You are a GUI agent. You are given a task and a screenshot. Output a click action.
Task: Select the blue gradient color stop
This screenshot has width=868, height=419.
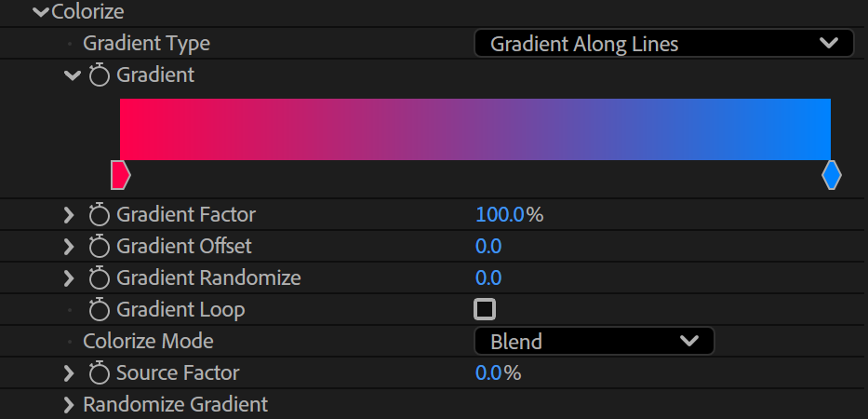click(x=832, y=175)
